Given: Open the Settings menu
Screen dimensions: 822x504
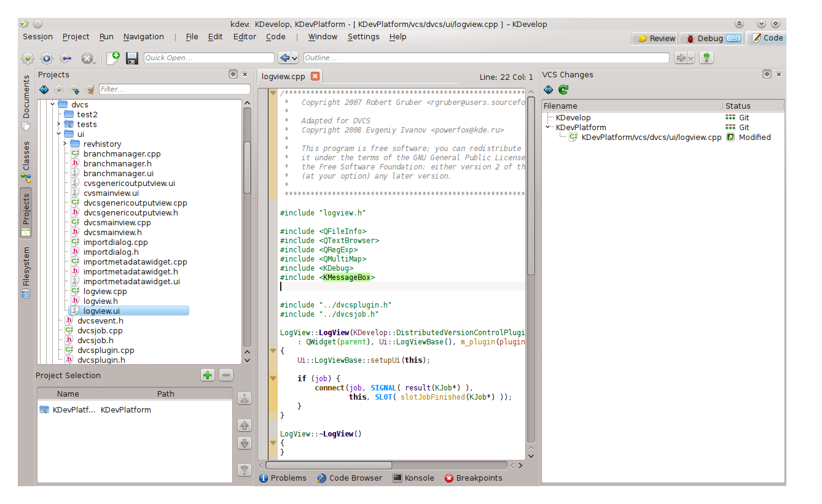Looking at the screenshot, I should 363,37.
